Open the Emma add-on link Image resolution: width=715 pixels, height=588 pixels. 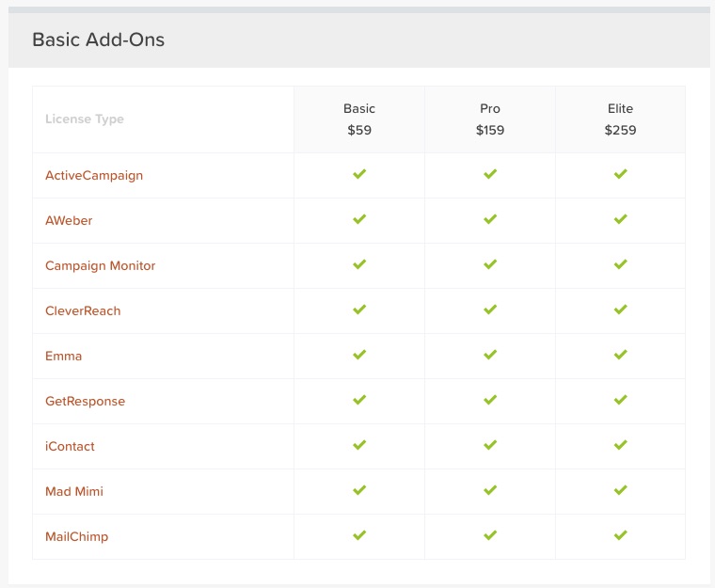[x=63, y=356]
